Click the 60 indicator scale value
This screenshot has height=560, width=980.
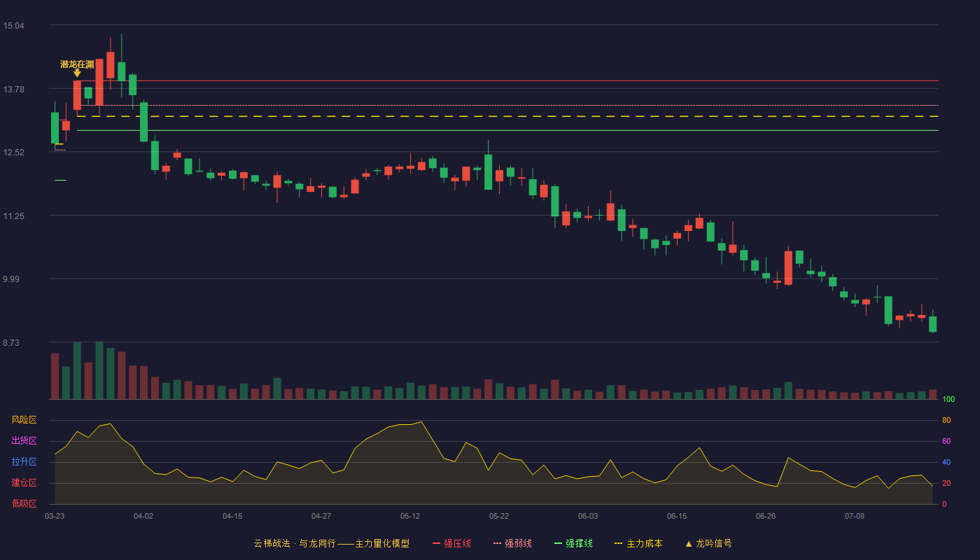tap(946, 441)
